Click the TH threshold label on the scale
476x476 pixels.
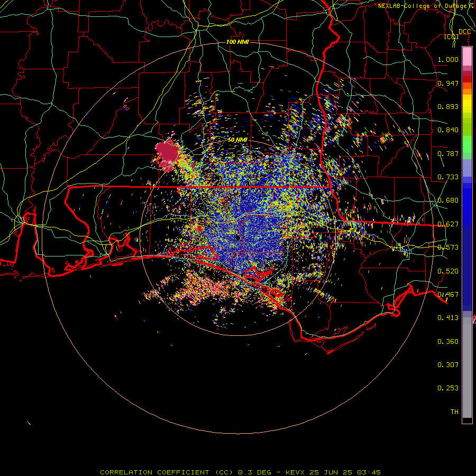click(x=454, y=412)
